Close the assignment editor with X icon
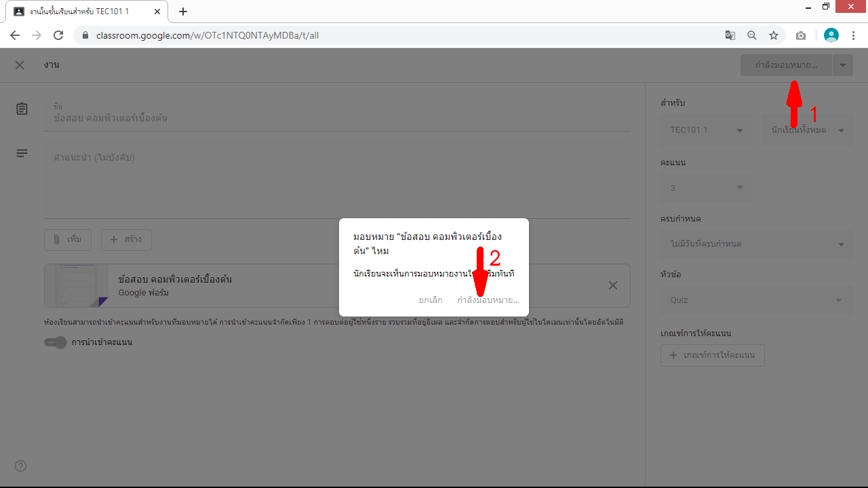Screen dimensions: 868x488 (x=20, y=65)
